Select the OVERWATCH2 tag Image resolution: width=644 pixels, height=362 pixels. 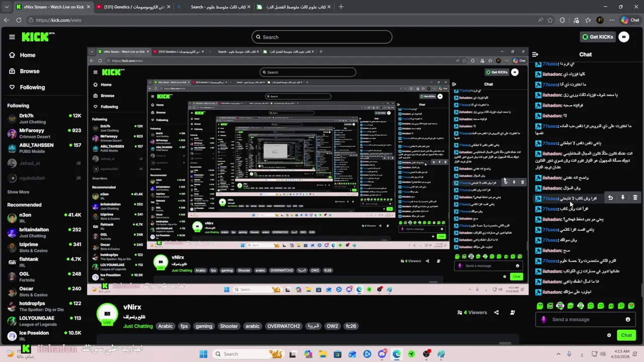[x=283, y=326]
